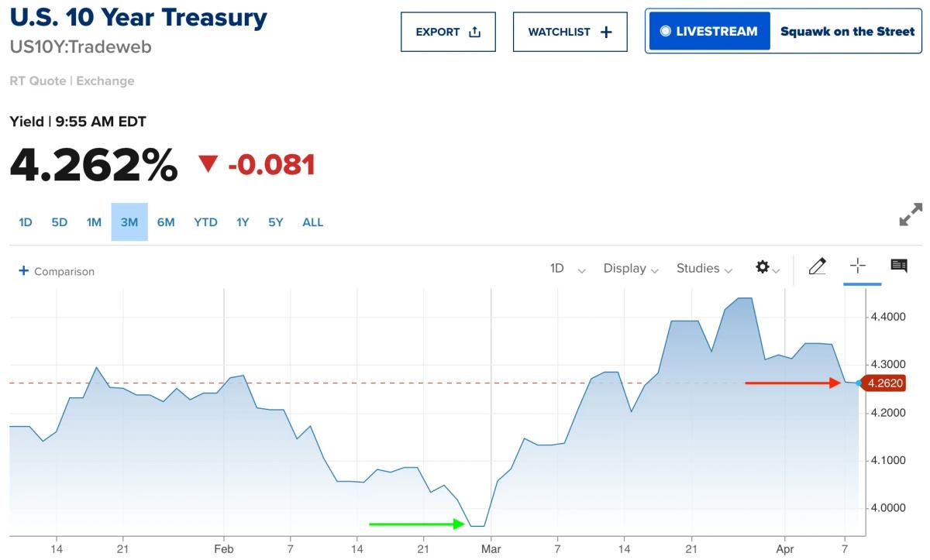930x560 pixels.
Task: Click the red 4.2620 price marker
Action: [x=884, y=383]
